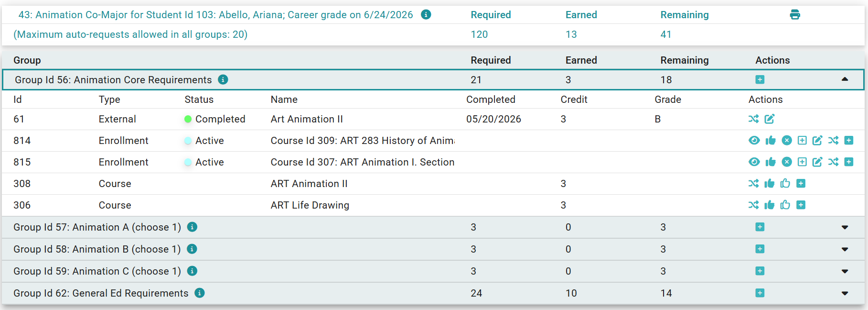Expand Group Id 58 Animation B
Screen dimensions: 868x310
(x=845, y=249)
